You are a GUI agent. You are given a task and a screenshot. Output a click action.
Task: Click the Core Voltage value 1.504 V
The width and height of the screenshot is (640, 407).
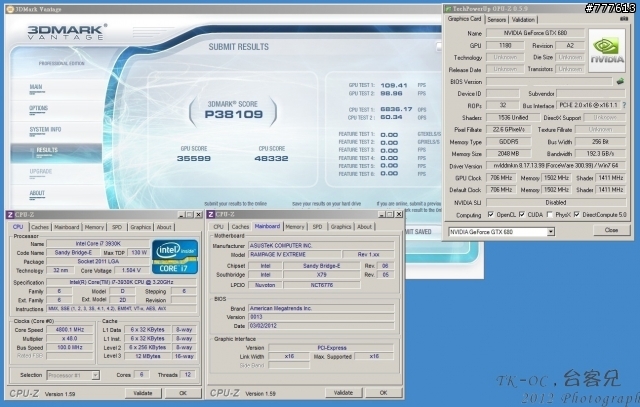click(x=131, y=270)
